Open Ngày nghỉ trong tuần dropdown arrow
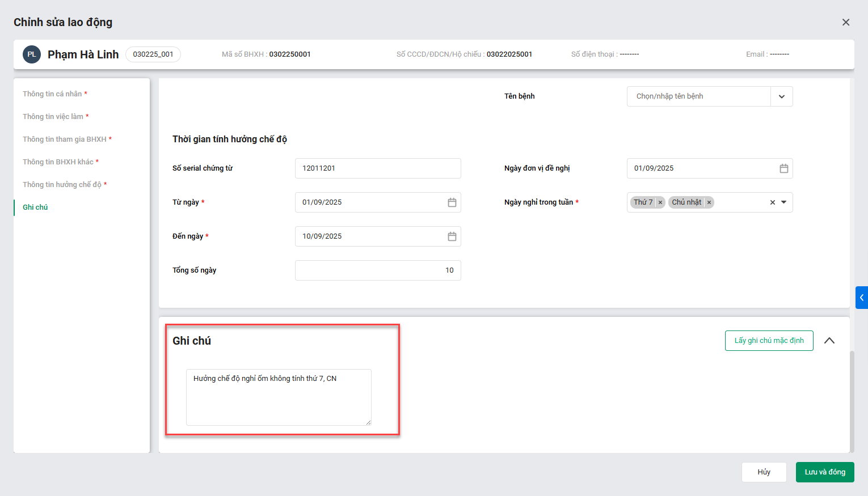This screenshot has height=496, width=868. [784, 202]
